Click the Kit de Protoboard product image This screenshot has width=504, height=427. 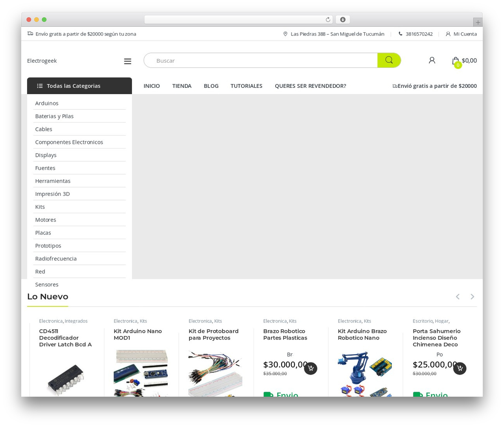tap(215, 373)
